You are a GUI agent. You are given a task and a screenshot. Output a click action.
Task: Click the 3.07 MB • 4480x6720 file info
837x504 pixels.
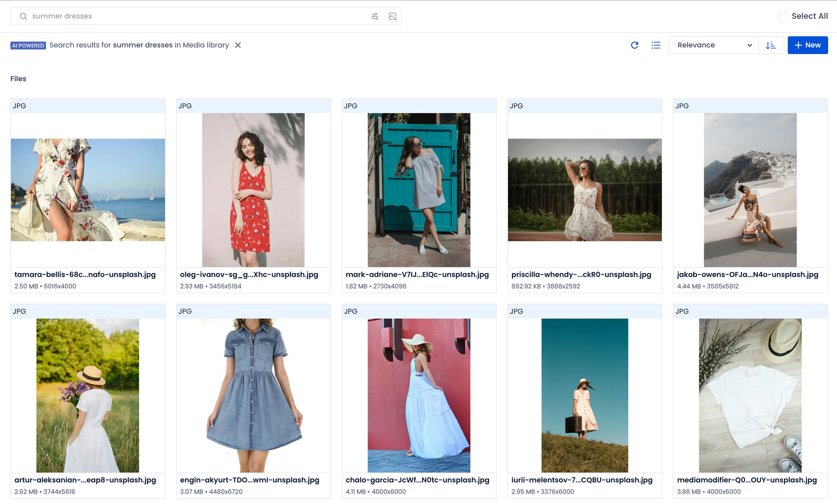point(211,491)
